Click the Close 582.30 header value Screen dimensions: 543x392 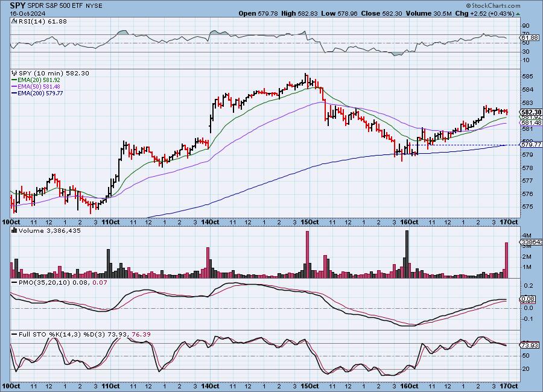(381, 13)
